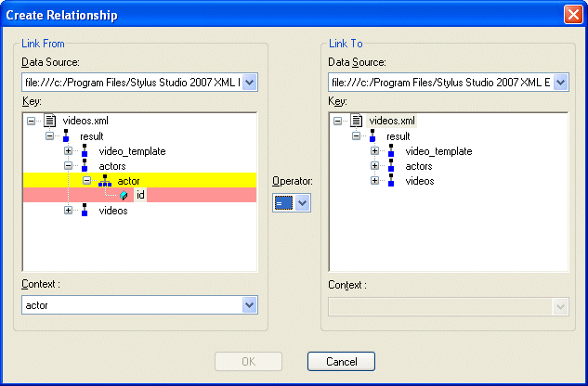This screenshot has width=588, height=386.
Task: Click the result element icon in Link From tree
Action: click(66, 135)
